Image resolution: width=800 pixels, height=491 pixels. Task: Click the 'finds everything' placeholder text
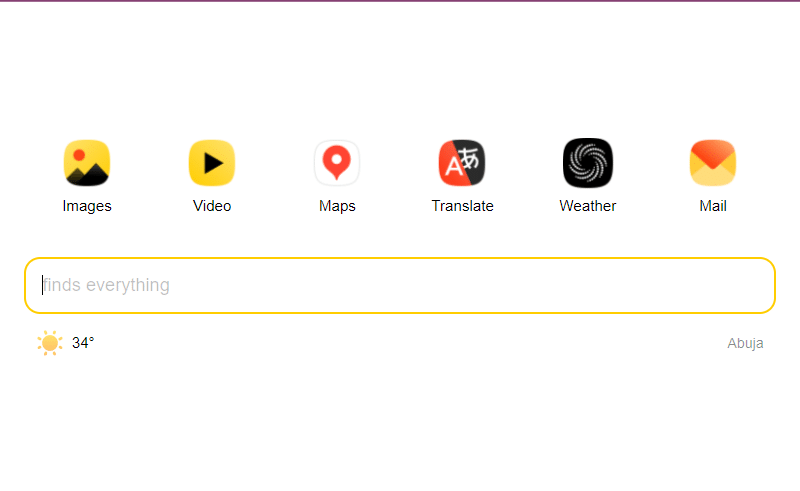click(x=106, y=285)
